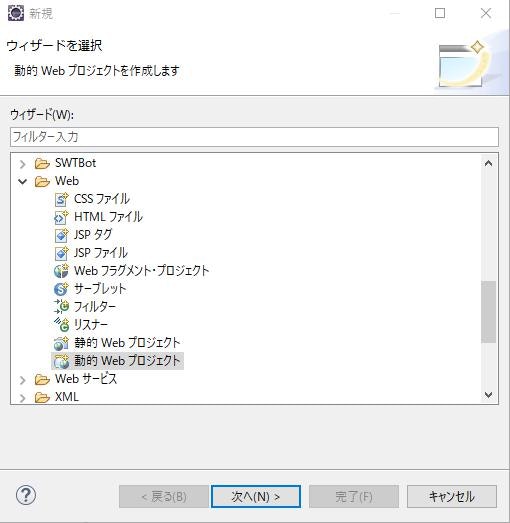Click the Web サービス folder icon
Viewport: 510px width, 523px height.
pos(42,379)
